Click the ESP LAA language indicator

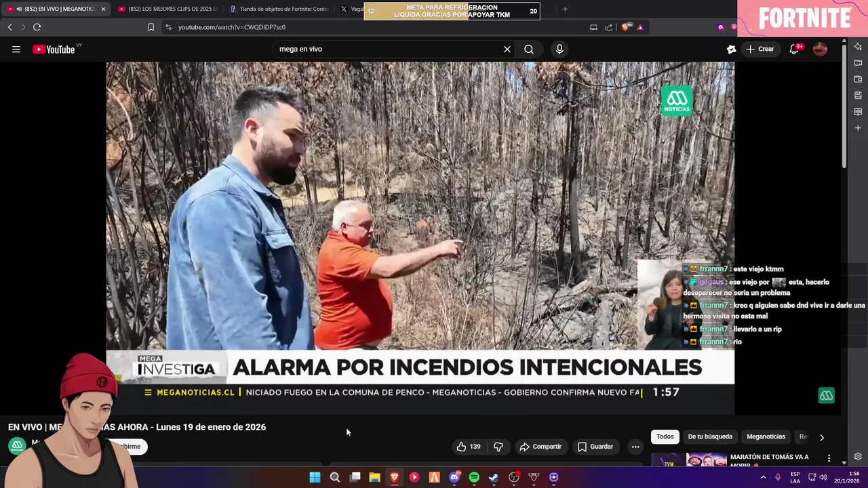[x=795, y=477]
